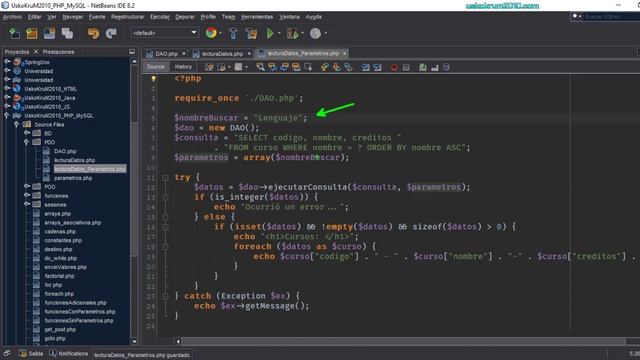
Task: Toggle Highlight Search icon in editor toolbar
Action: click(296, 67)
